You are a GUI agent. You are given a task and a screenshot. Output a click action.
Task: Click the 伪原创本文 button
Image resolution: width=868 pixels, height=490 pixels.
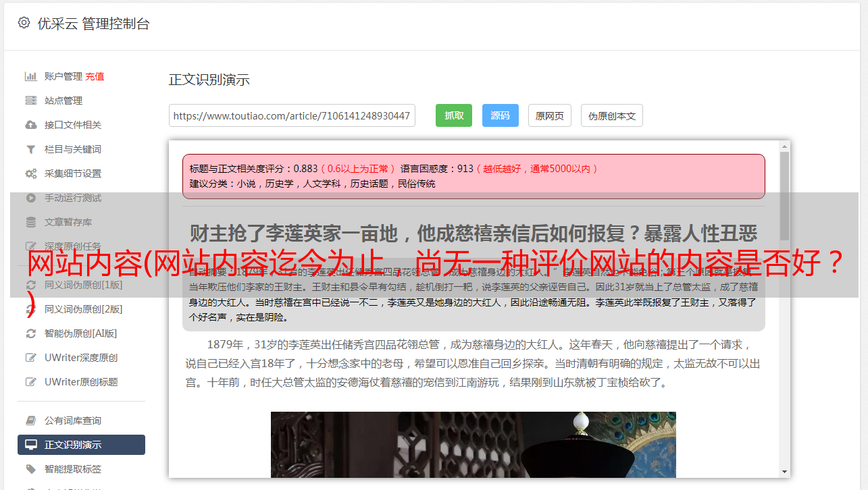pos(612,115)
